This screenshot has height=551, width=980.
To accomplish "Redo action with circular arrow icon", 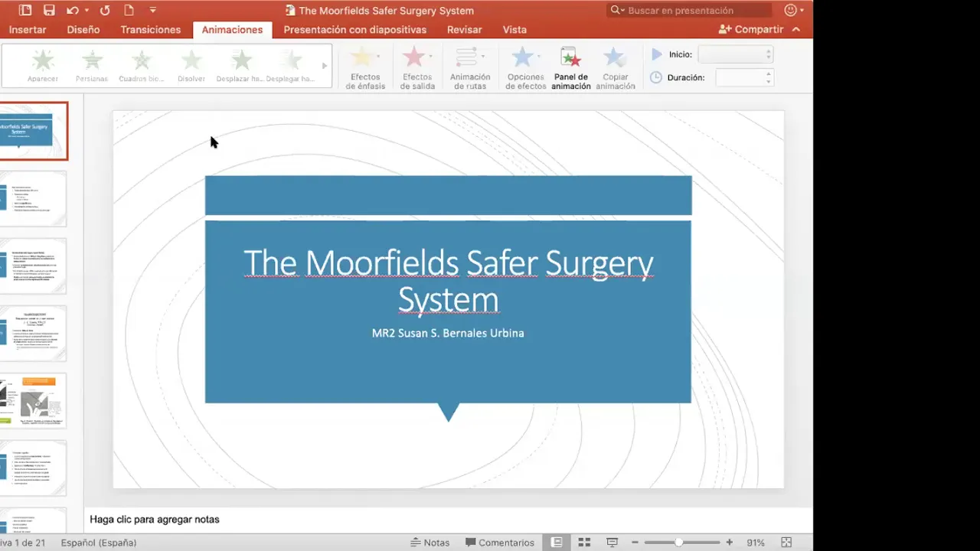I will coord(105,10).
